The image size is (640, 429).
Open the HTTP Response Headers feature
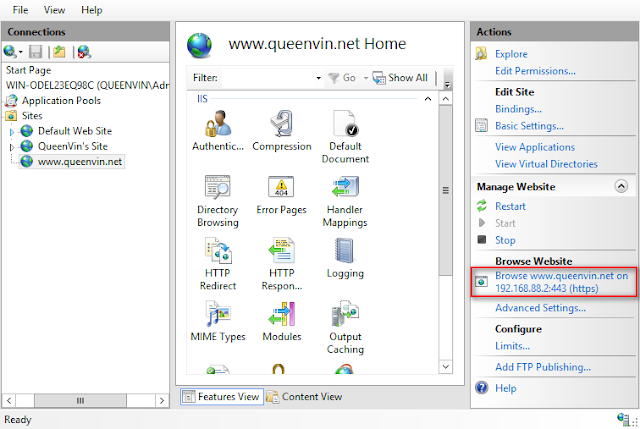tap(281, 250)
